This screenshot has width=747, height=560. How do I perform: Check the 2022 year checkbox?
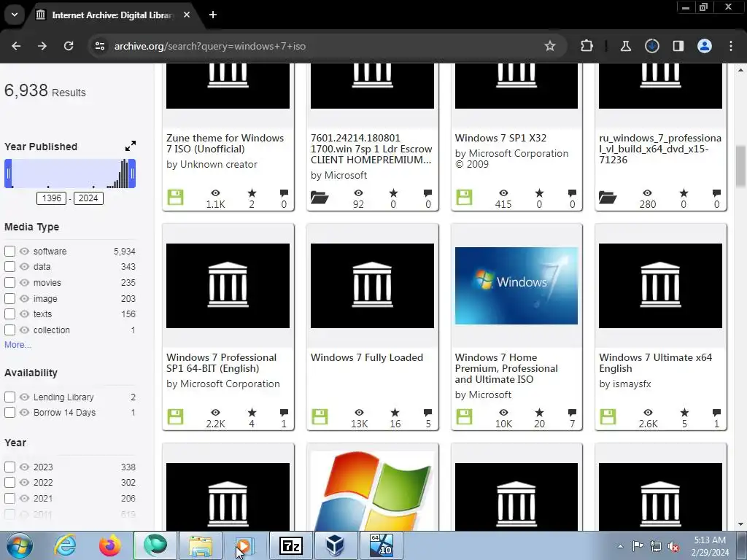pyautogui.click(x=9, y=483)
